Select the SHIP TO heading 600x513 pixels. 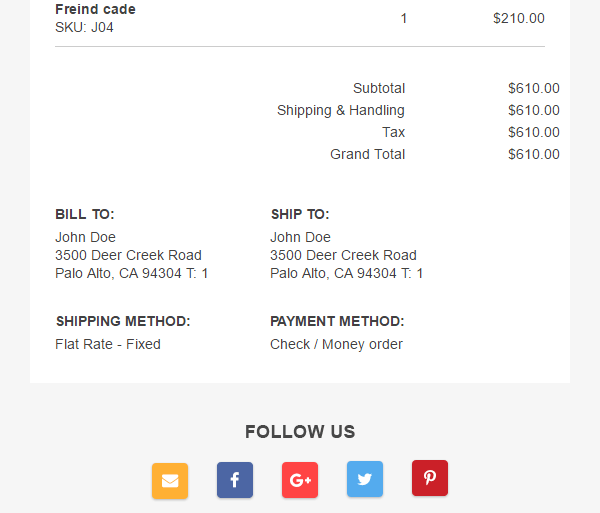(x=300, y=214)
